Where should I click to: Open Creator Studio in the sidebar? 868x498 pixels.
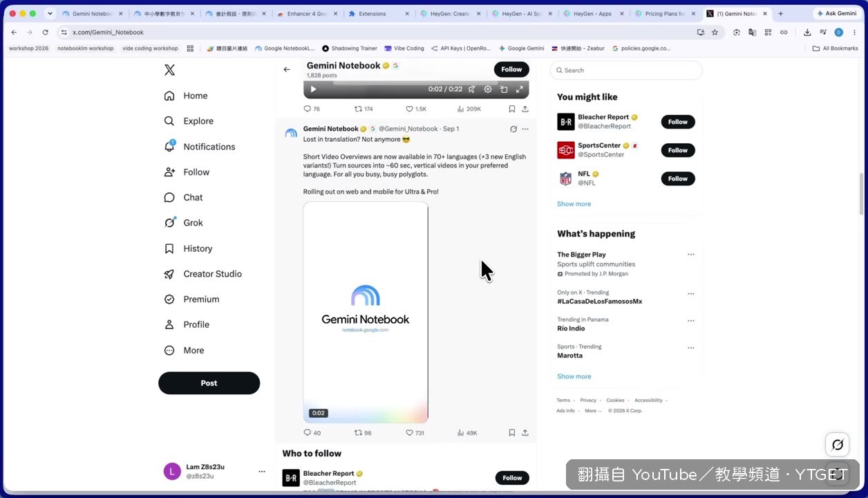202,274
